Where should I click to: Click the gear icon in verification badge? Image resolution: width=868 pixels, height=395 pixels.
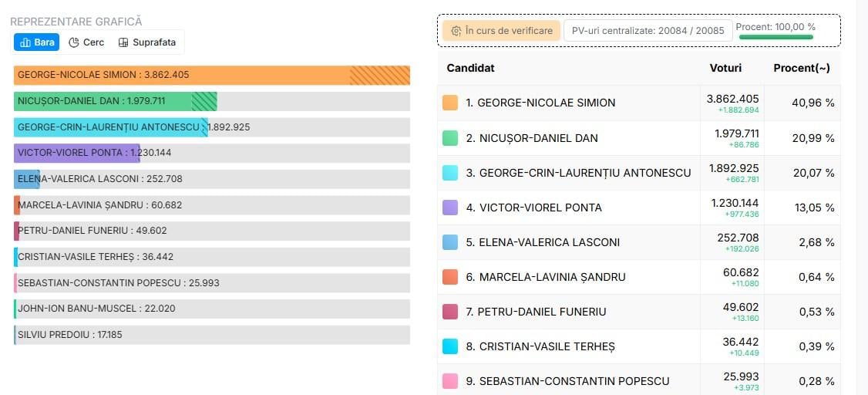point(456,31)
